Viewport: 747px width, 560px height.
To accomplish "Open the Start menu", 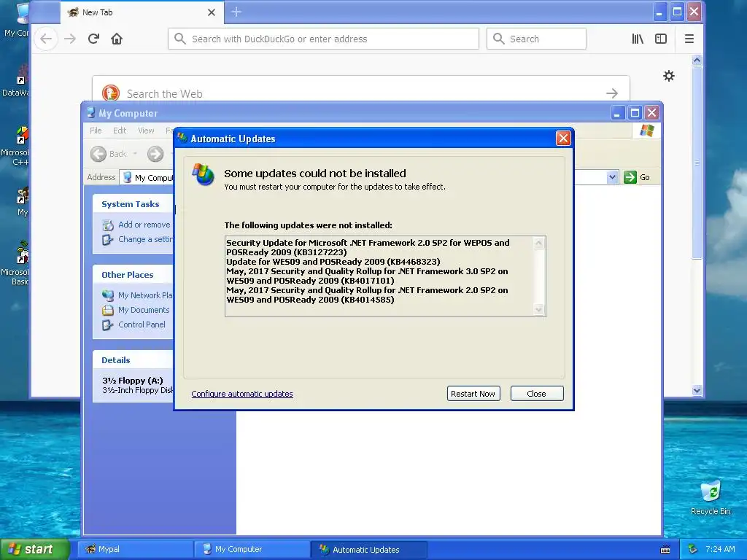I will (x=35, y=549).
